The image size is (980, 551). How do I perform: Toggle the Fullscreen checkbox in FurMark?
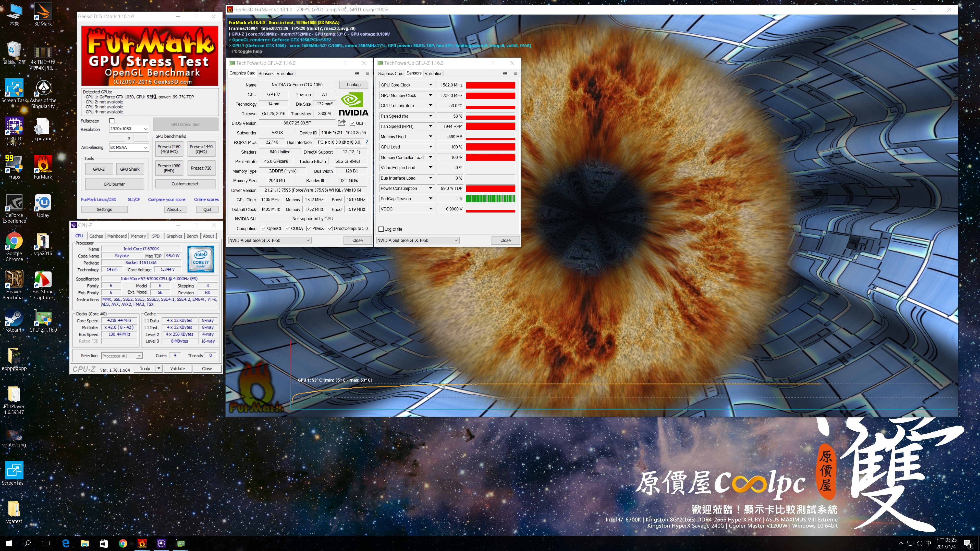coord(112,121)
